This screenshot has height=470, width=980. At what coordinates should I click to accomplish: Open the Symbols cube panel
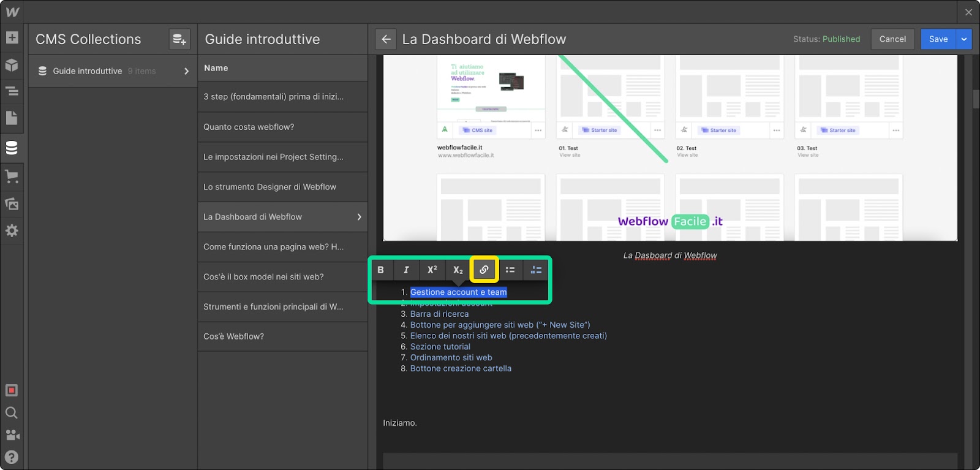(x=12, y=65)
